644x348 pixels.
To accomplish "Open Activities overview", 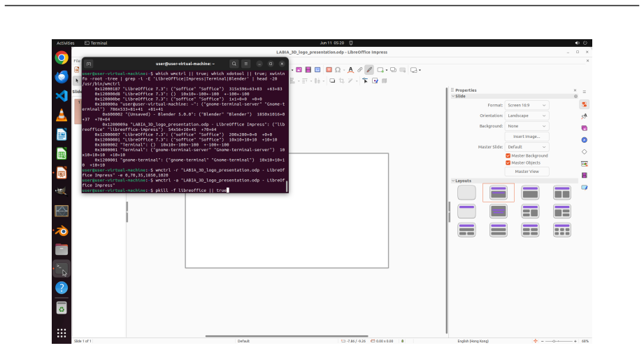I will (65, 43).
